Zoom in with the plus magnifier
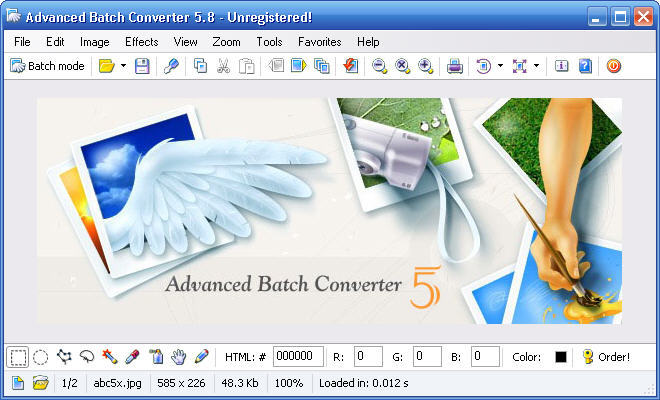The height and width of the screenshot is (400, 660). (x=426, y=66)
